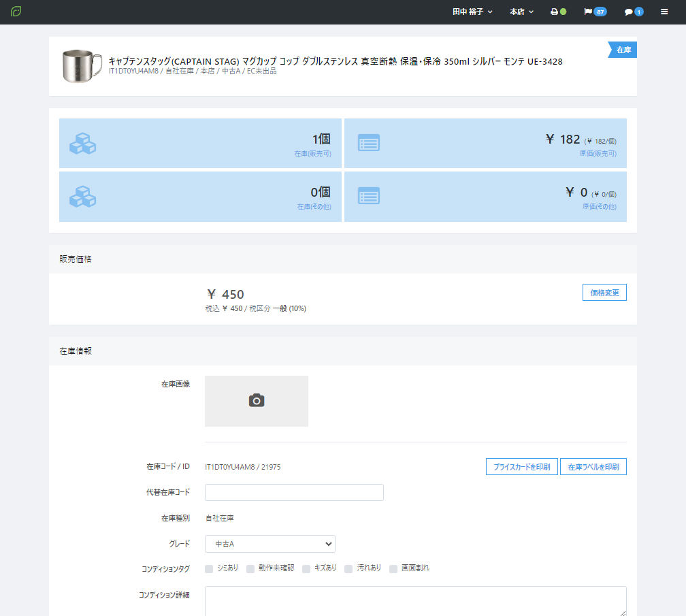686x616 pixels.
Task: Click 在庫ラベルを印刷 button
Action: (x=593, y=467)
